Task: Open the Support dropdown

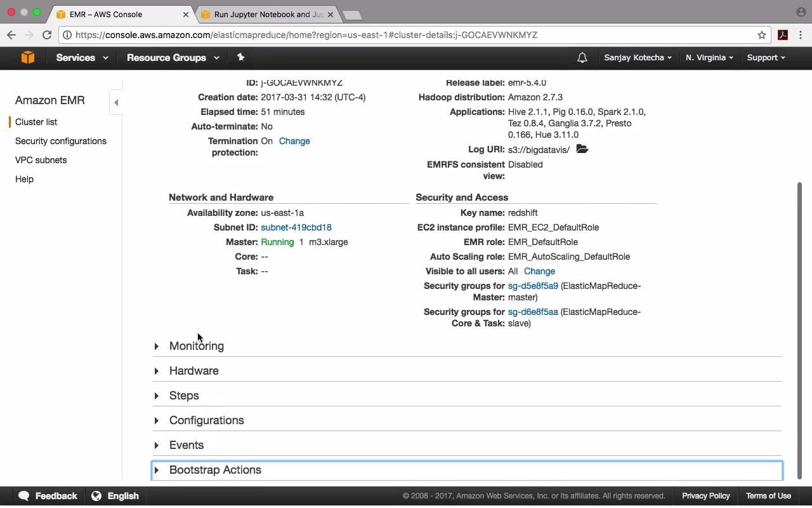Action: pos(766,58)
